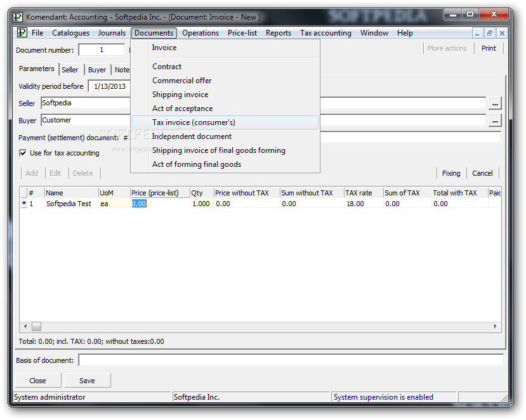Select Shipping invoice menu entry
Image resolution: width=526 pixels, height=420 pixels.
click(x=225, y=95)
